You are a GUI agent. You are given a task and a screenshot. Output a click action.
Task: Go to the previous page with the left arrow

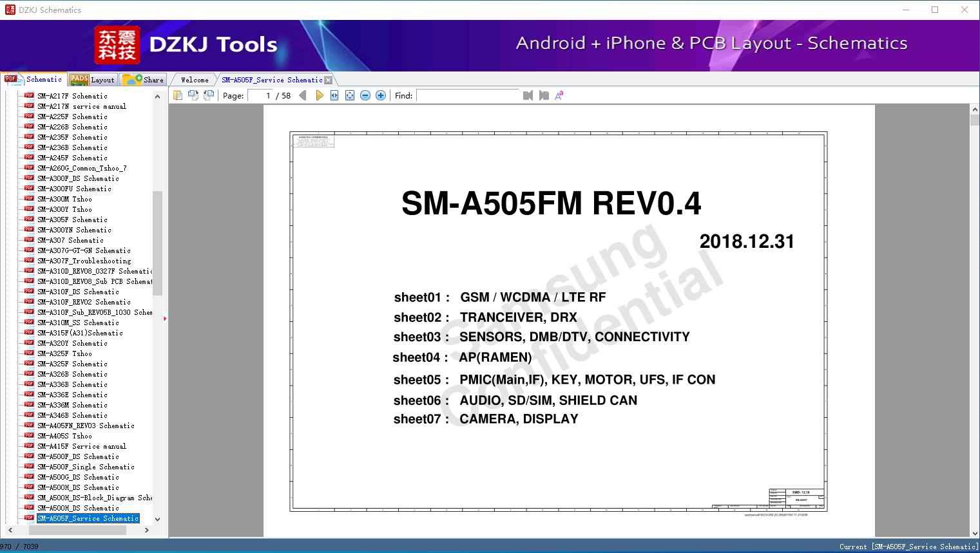click(x=303, y=95)
